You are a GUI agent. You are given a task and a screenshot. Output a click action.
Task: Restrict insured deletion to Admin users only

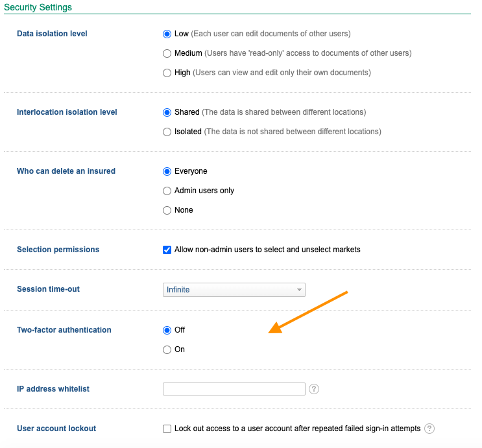click(167, 191)
